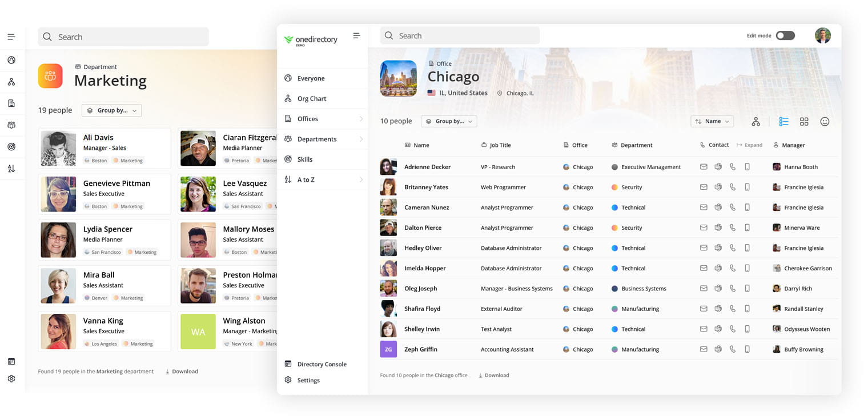This screenshot has height=419, width=868.
Task: Select the list view icon
Action: point(783,121)
